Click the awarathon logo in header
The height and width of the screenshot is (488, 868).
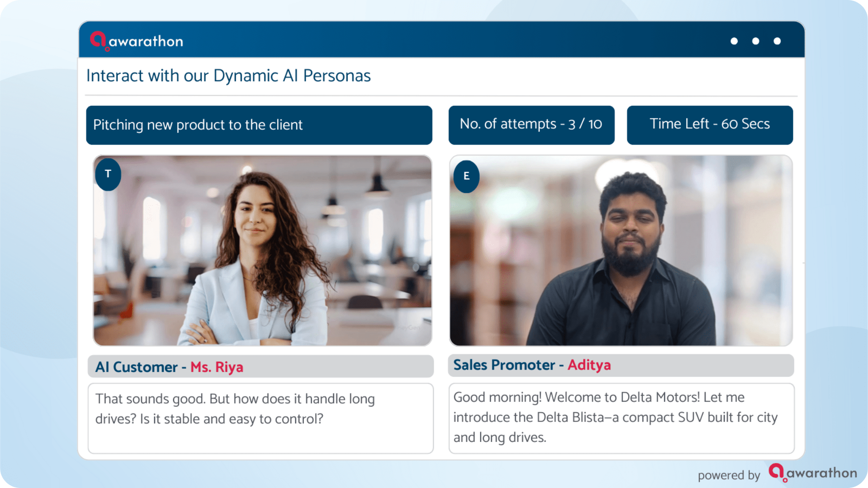point(137,41)
